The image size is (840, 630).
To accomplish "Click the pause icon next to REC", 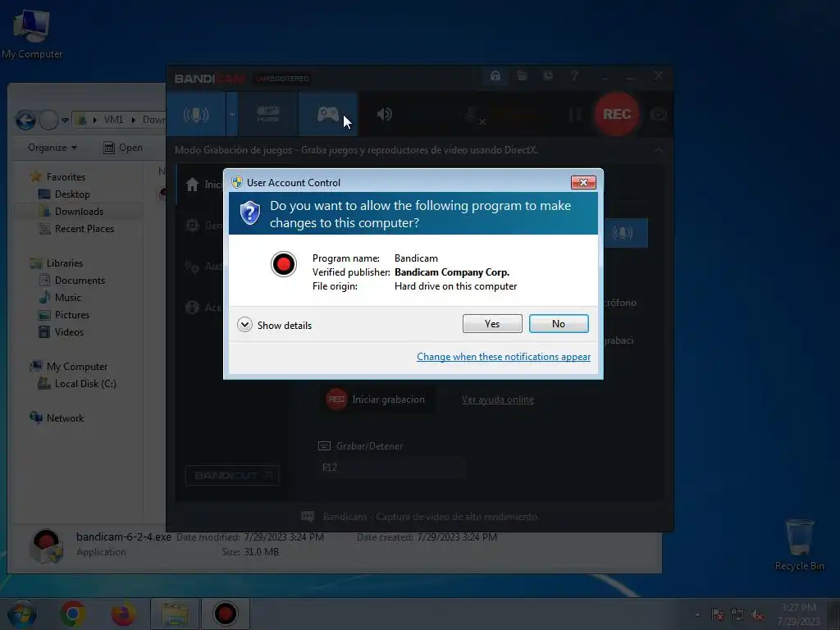I will click(575, 114).
